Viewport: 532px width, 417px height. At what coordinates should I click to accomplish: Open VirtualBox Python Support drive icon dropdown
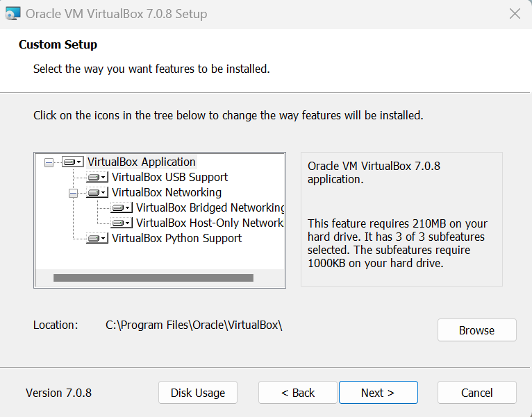click(x=97, y=238)
